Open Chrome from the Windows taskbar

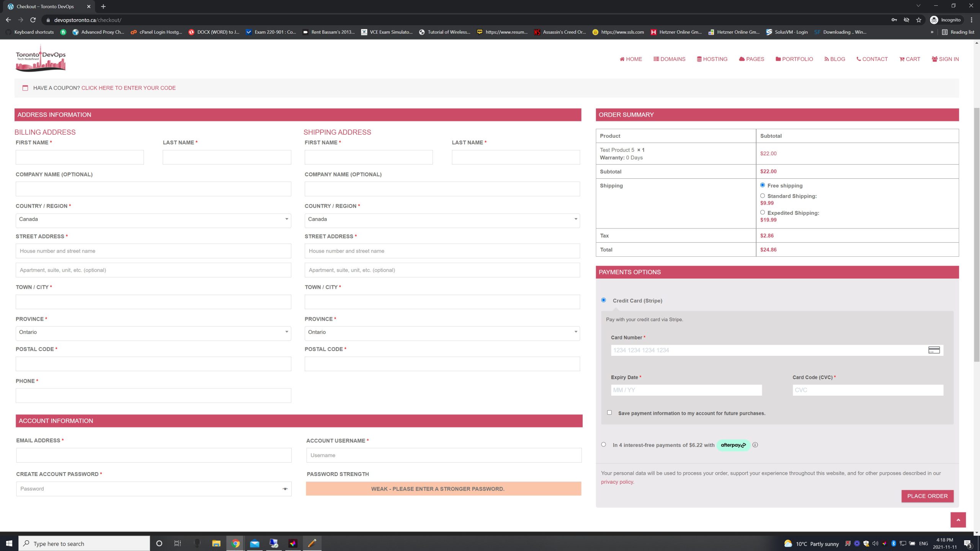click(235, 543)
